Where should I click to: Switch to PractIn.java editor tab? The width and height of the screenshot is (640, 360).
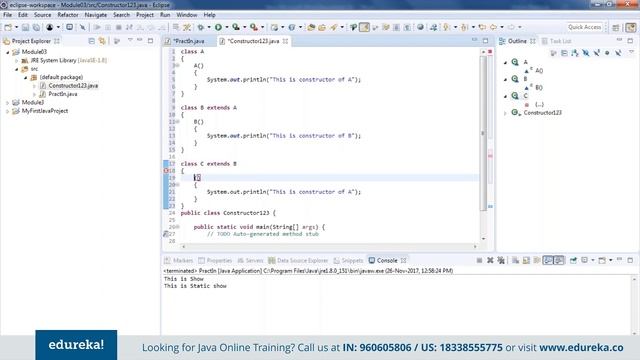[x=188, y=41]
